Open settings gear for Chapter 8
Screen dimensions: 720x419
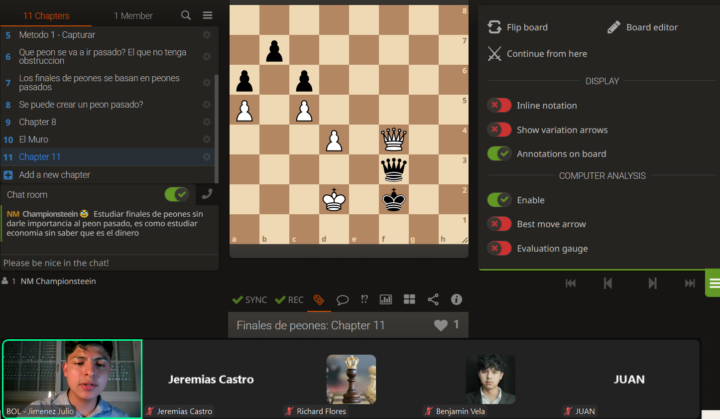point(207,122)
